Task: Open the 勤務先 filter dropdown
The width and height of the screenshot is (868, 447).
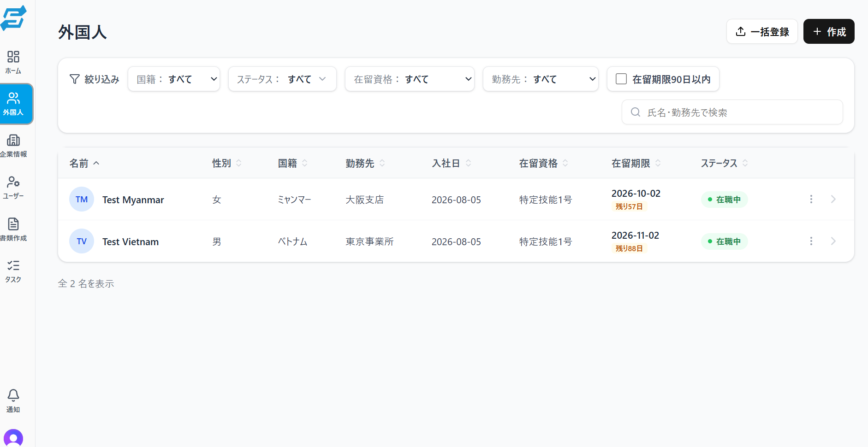Action: 541,79
